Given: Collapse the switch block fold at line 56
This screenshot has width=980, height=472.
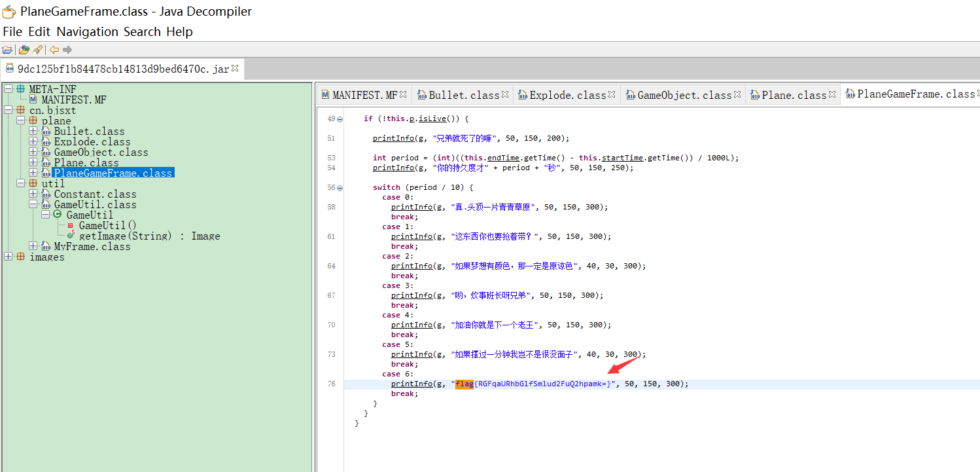Looking at the screenshot, I should point(340,187).
